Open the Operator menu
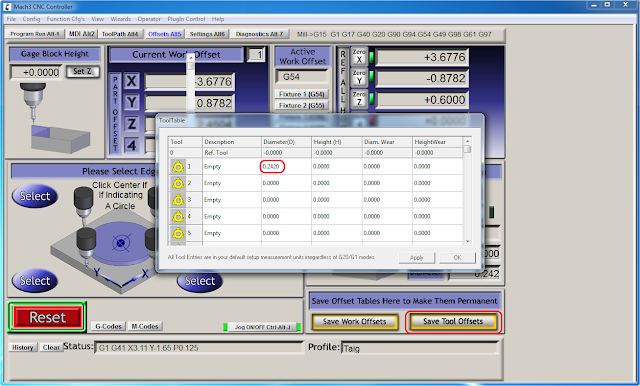 click(149, 19)
